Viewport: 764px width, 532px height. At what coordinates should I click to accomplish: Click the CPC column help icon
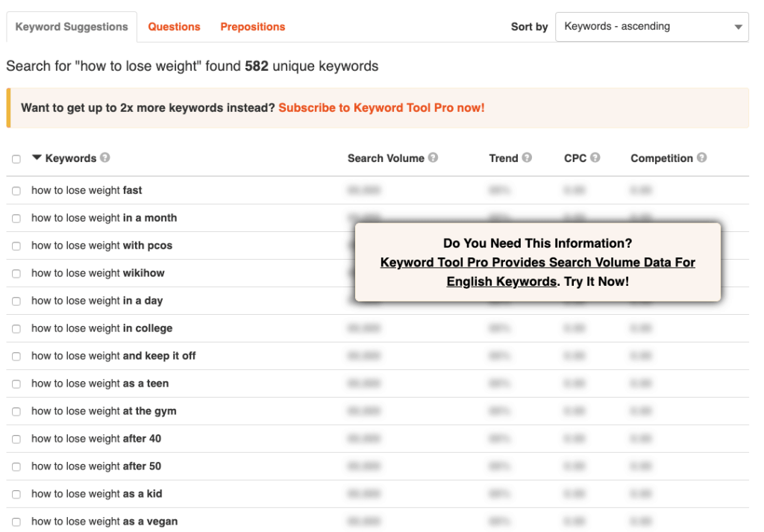(595, 158)
